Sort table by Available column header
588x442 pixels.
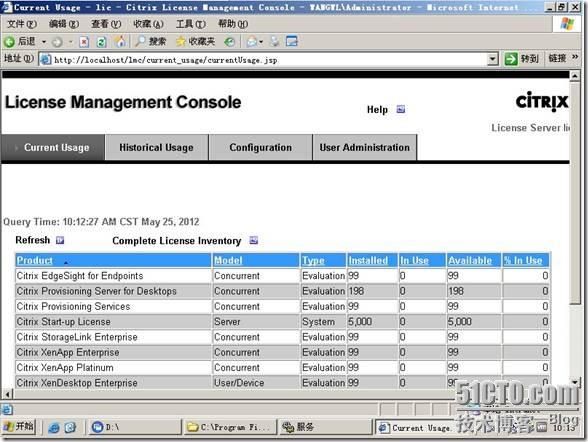tap(470, 260)
